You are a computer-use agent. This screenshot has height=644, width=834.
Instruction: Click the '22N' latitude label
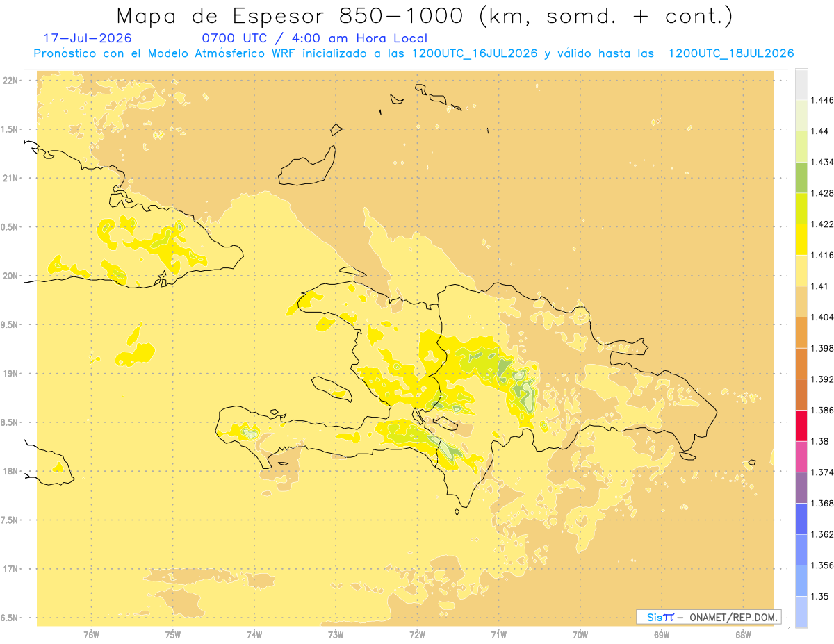click(12, 81)
